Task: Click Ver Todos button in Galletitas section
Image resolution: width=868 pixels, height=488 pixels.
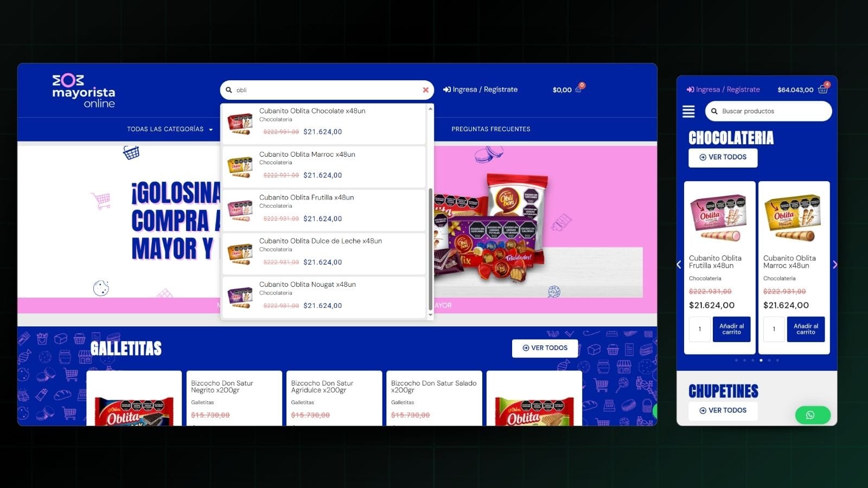Action: [545, 348]
